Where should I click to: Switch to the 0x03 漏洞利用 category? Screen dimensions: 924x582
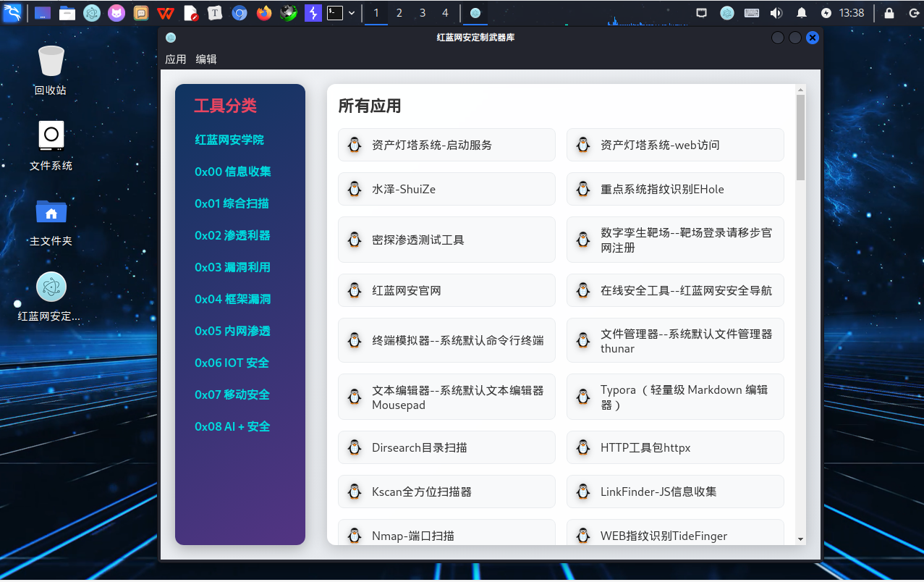[x=232, y=267]
